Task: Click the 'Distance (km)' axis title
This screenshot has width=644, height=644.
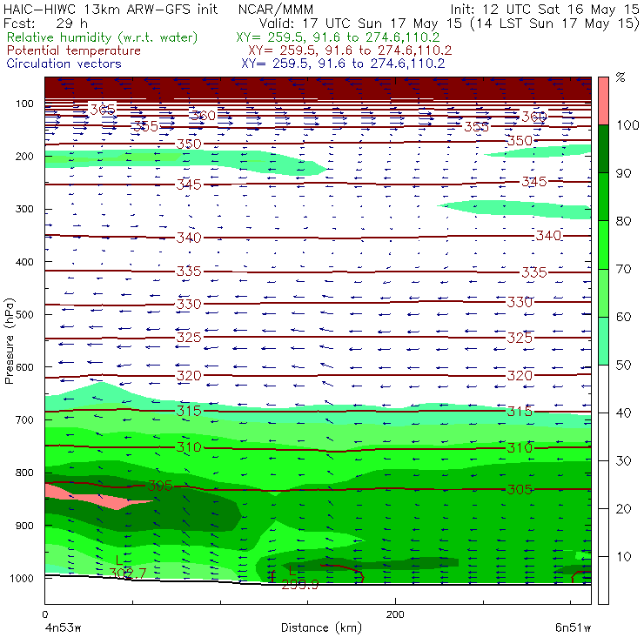Action: (322, 627)
